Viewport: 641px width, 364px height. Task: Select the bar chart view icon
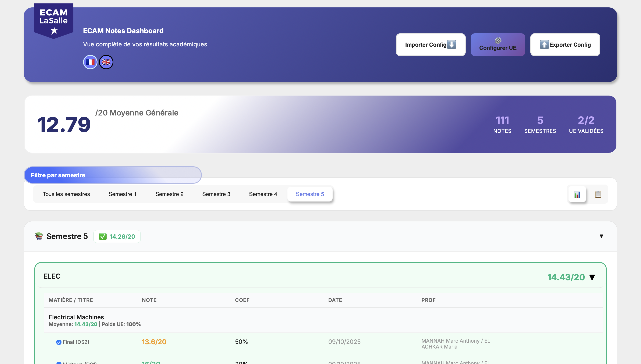tap(577, 194)
